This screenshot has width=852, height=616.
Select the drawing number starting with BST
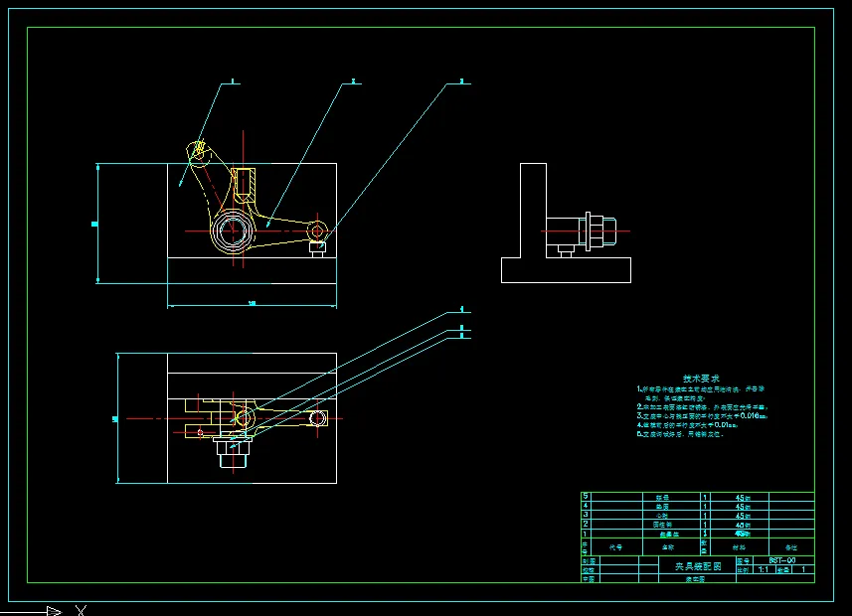point(782,560)
